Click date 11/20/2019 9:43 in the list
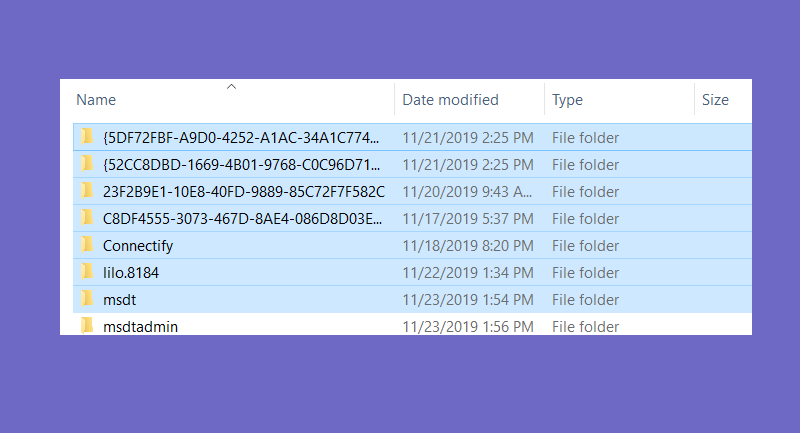800x433 pixels. (467, 192)
